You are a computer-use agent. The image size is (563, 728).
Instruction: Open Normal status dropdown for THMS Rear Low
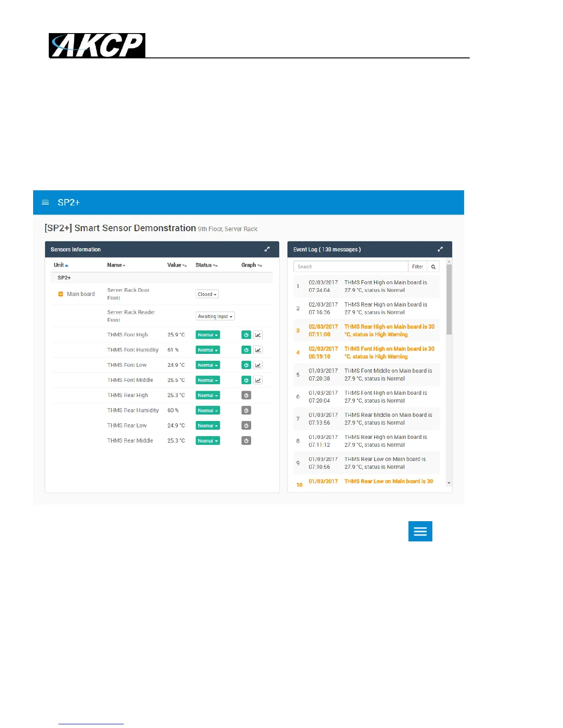tap(207, 426)
